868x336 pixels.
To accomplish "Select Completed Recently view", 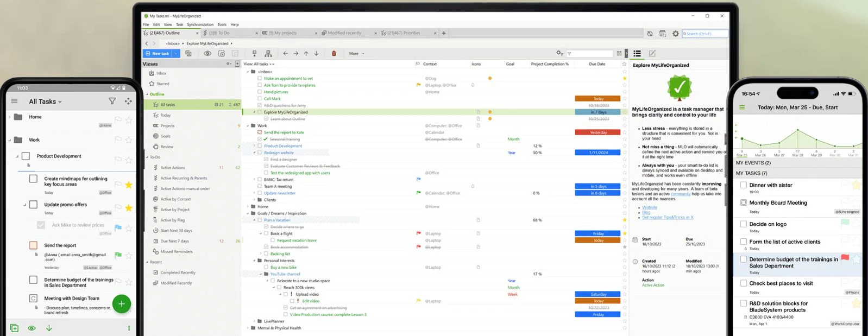I will tap(178, 272).
